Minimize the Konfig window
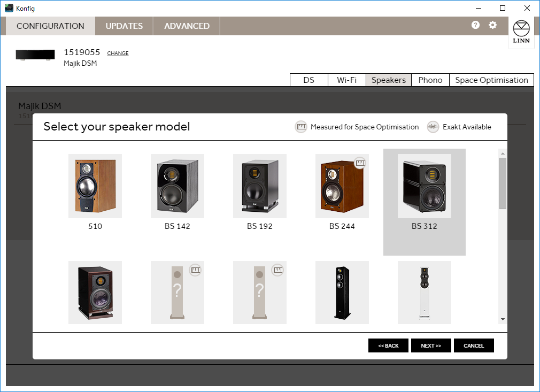Screen dimensions: 540x392 tap(479, 8)
